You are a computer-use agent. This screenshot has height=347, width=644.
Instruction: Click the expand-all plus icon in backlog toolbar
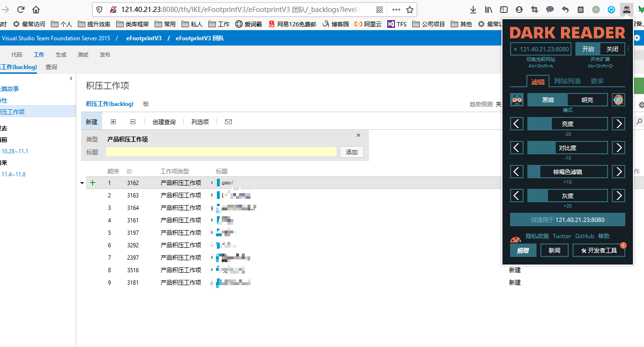[x=113, y=122]
